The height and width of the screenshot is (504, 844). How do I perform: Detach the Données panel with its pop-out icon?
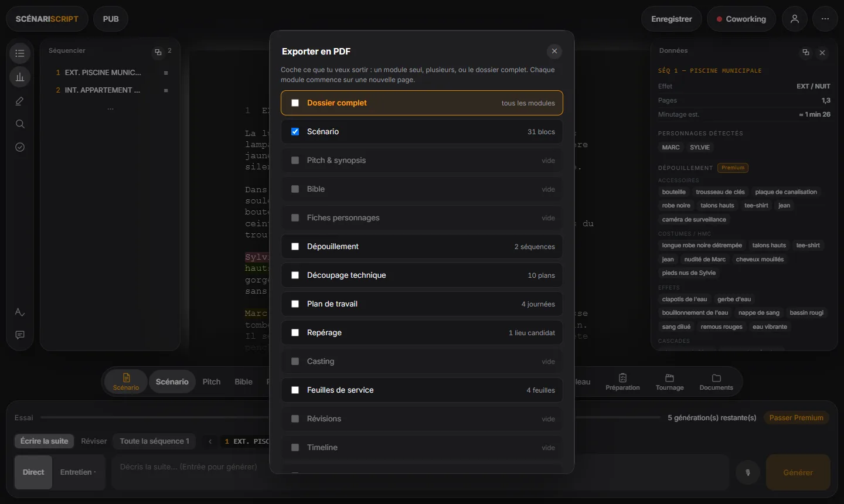pyautogui.click(x=806, y=52)
